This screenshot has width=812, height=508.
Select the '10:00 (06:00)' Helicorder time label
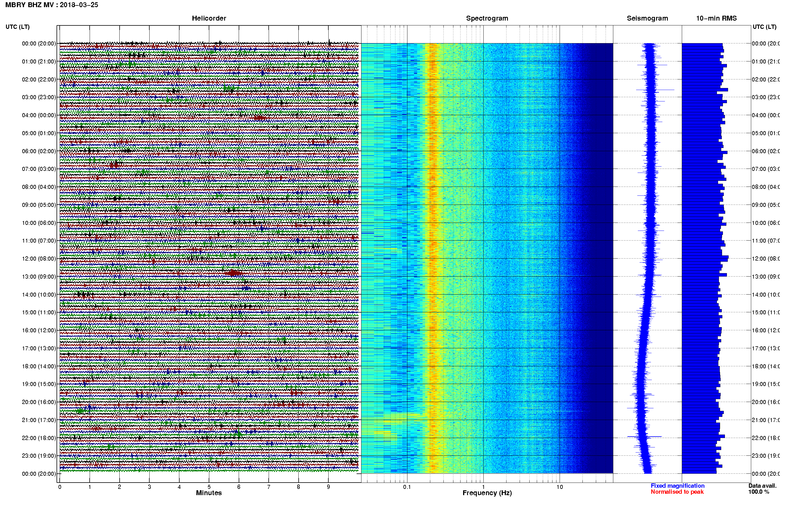(39, 223)
